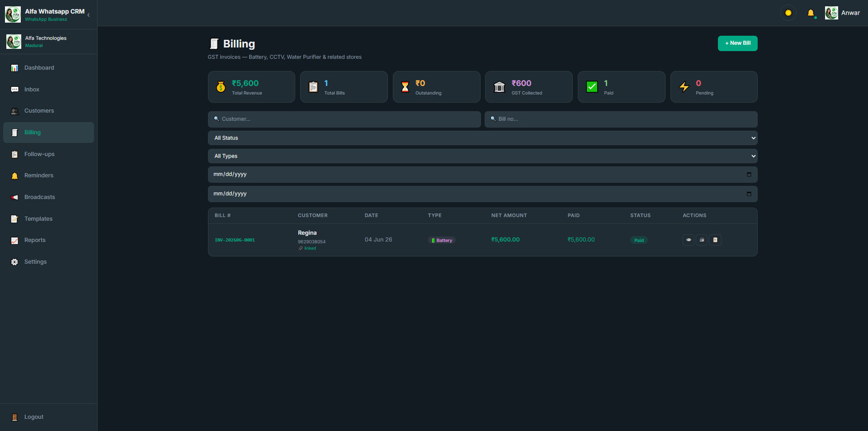Image resolution: width=868 pixels, height=431 pixels.
Task: Go to Broadcasts page
Action: (x=48, y=197)
